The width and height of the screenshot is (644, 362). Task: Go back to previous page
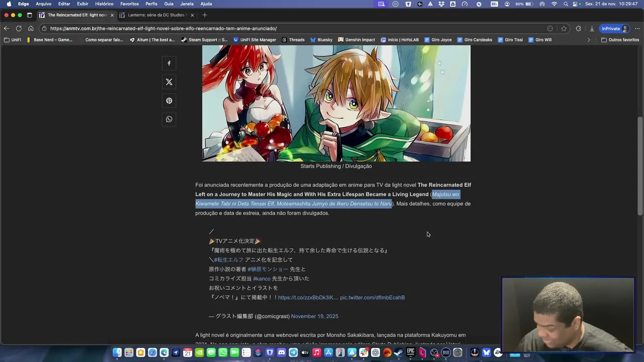pyautogui.click(x=7, y=29)
